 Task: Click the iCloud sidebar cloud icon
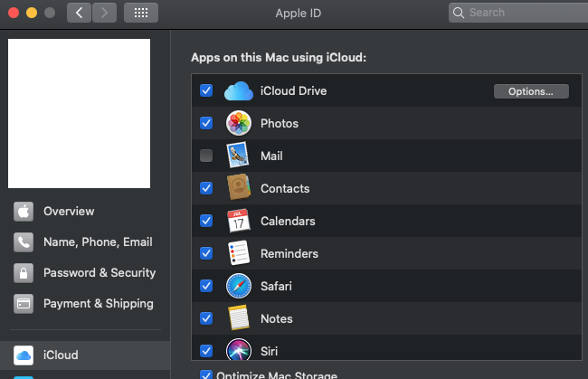click(x=24, y=355)
